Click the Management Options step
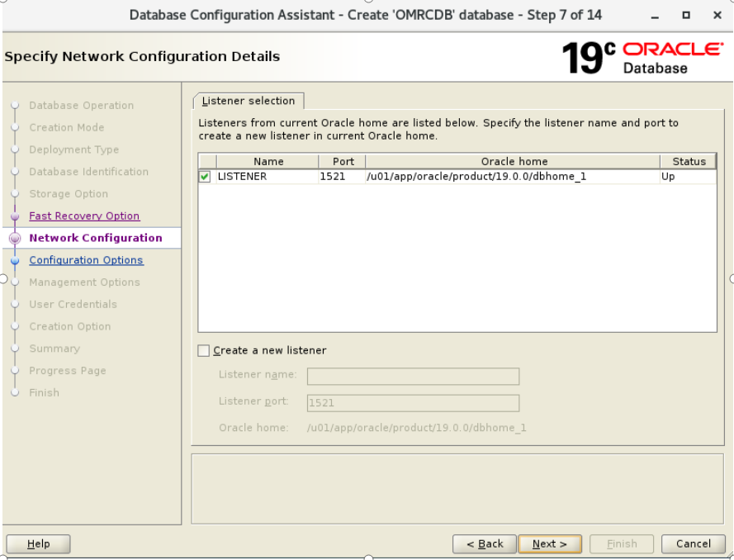This screenshot has height=560, width=734. (x=84, y=282)
